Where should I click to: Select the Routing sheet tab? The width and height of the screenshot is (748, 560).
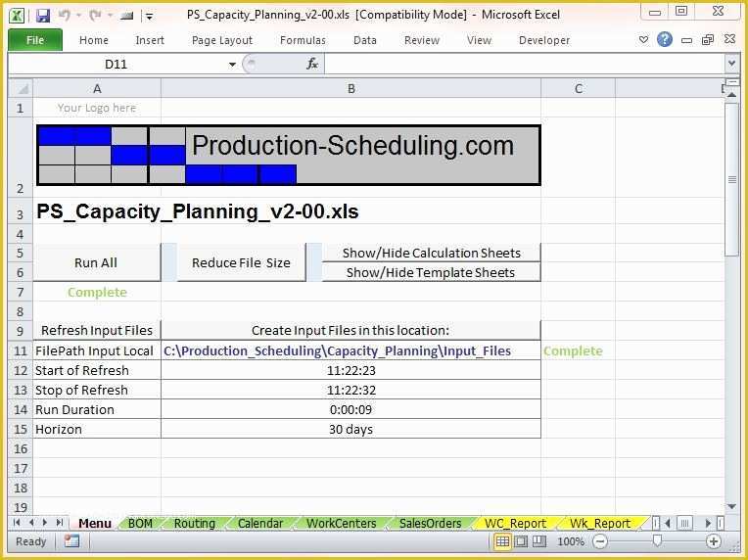click(195, 523)
